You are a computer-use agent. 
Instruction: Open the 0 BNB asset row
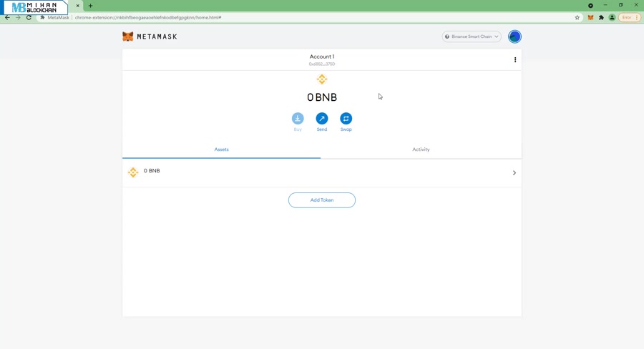point(322,172)
